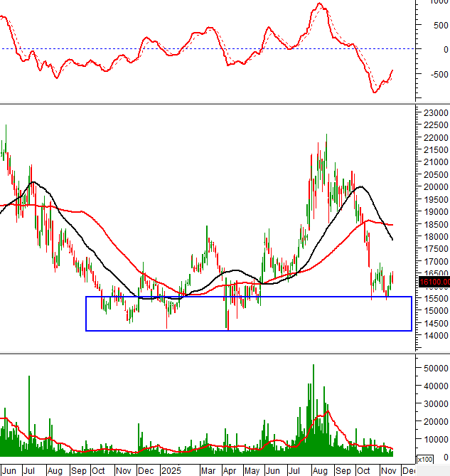Screen dimensions: 450x476
Task: Click the 14000 price axis label
Action: point(434,336)
